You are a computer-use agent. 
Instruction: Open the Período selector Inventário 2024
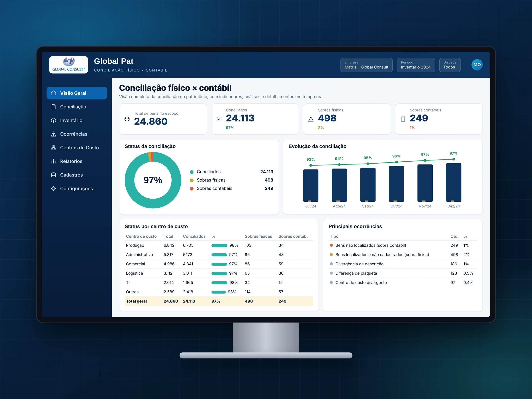click(416, 65)
